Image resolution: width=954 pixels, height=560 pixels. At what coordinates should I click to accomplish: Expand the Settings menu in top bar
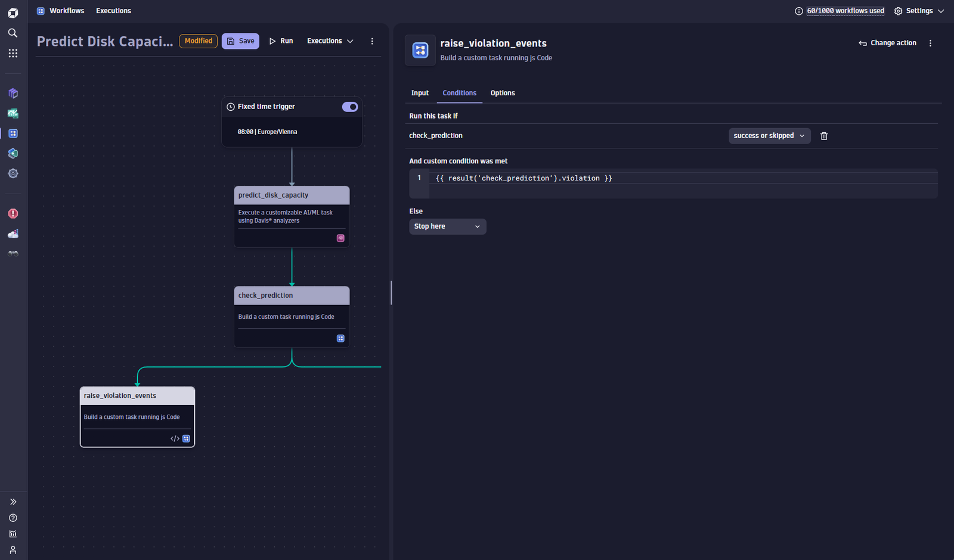coord(919,11)
